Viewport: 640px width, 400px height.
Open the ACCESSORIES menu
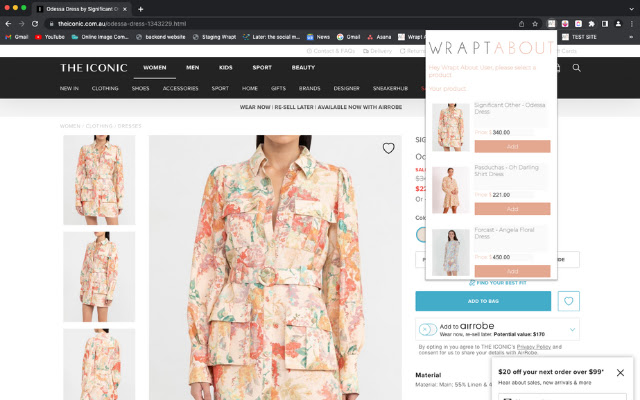(x=180, y=88)
